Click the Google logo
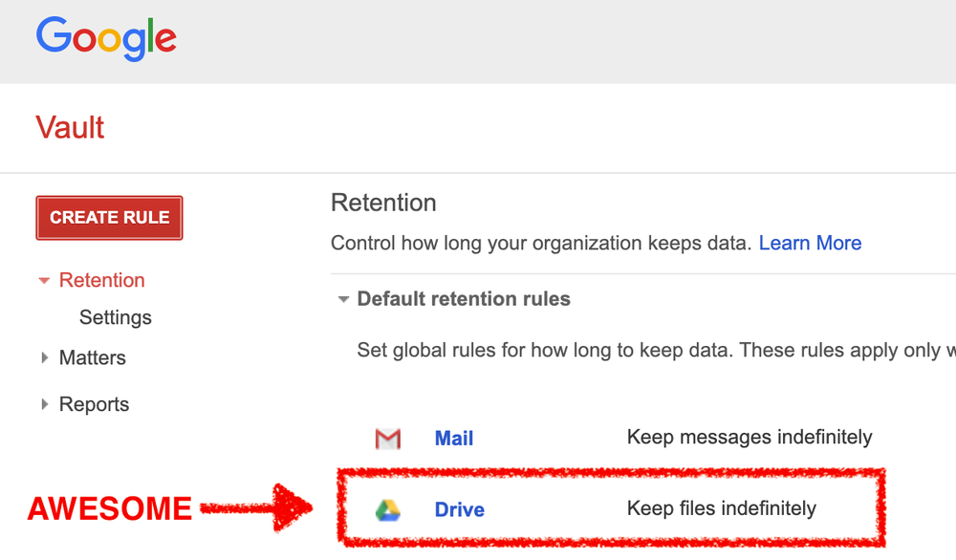Viewport: 956px width, 560px height. (x=106, y=38)
